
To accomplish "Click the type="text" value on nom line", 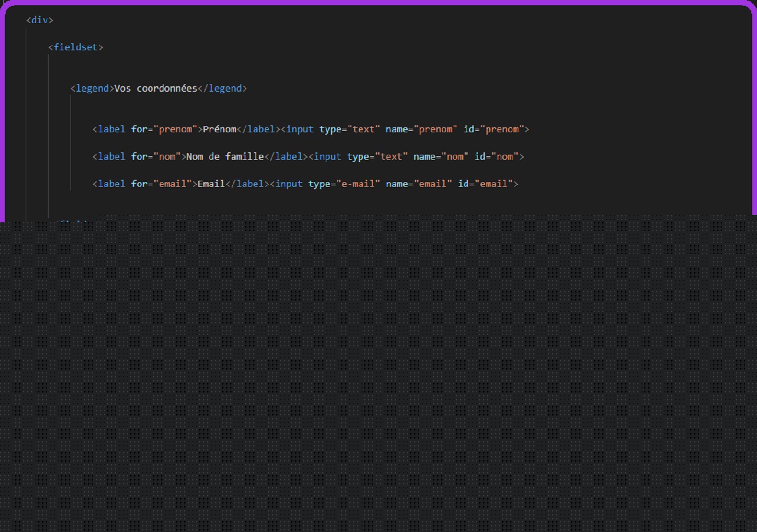I will (x=391, y=157).
